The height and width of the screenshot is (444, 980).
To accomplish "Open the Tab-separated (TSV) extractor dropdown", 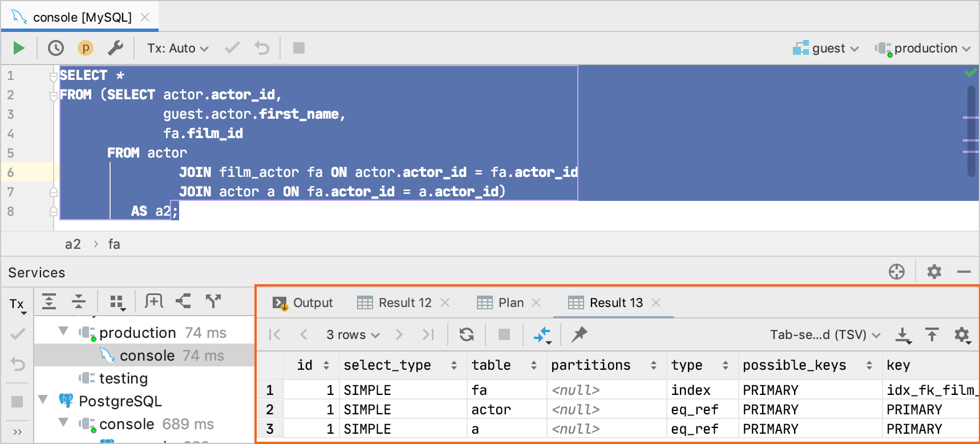I will point(825,335).
